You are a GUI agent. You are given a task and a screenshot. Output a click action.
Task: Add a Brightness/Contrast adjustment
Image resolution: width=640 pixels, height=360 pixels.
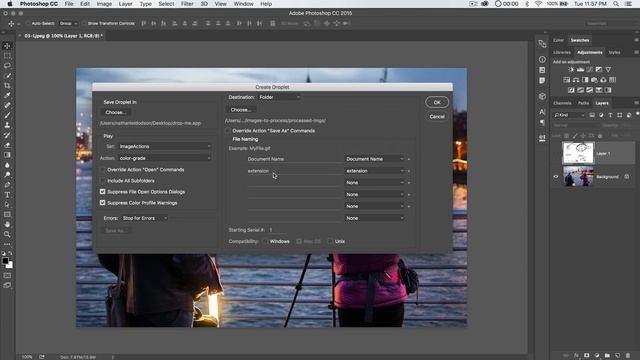pos(571,70)
